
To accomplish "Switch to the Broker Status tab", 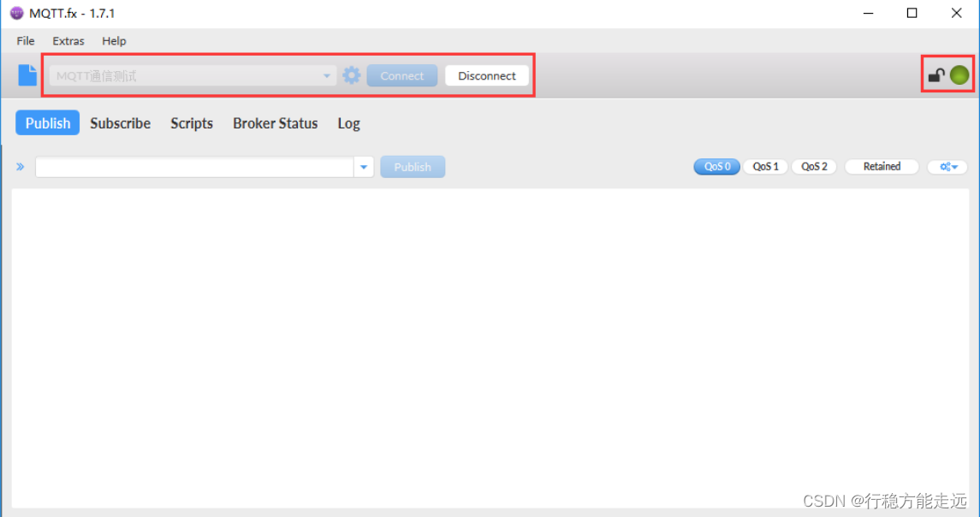I will (275, 123).
